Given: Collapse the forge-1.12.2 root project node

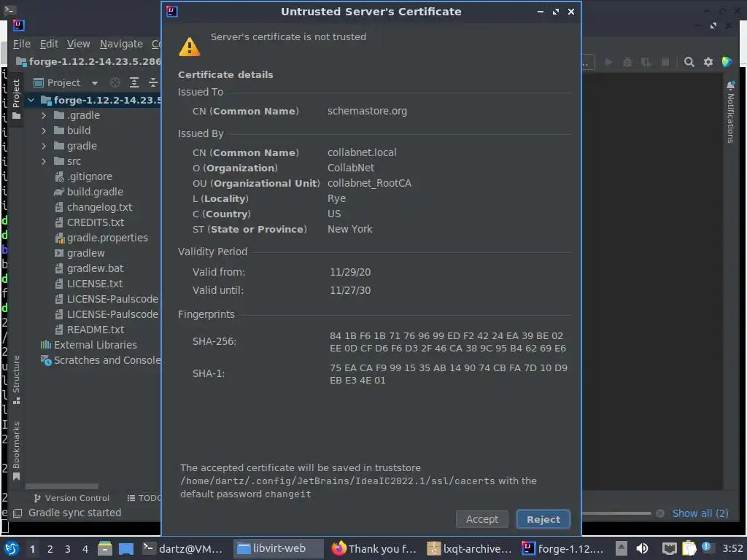Looking at the screenshot, I should [31, 100].
